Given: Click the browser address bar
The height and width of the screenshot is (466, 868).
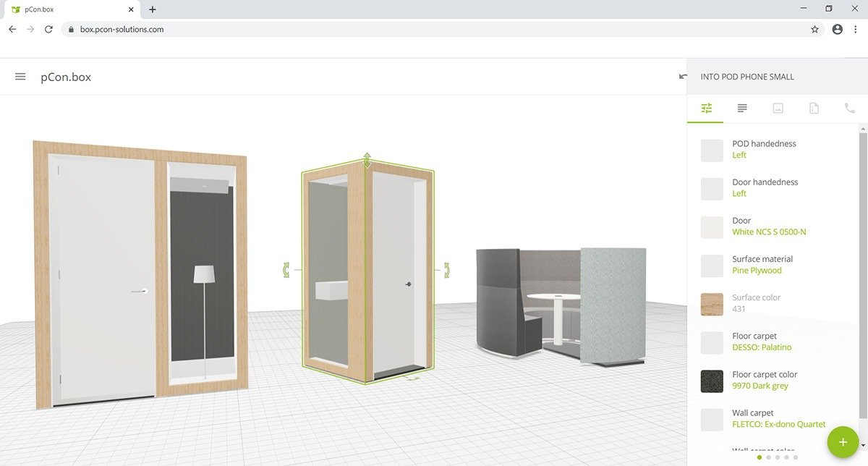Looking at the screenshot, I should [x=434, y=30].
